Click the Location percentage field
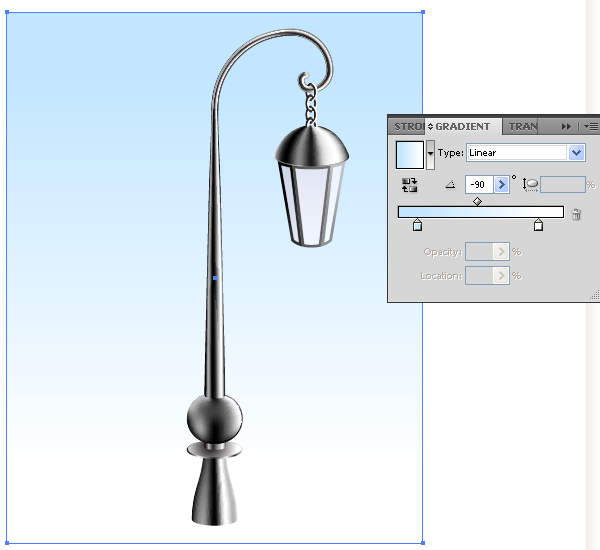Viewport: 600px width, 550px height. click(x=479, y=276)
